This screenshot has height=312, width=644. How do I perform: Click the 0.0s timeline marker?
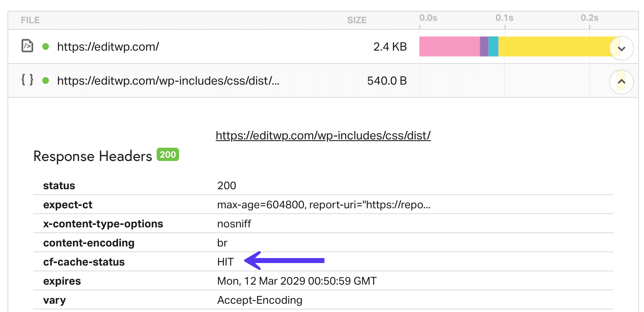(428, 18)
